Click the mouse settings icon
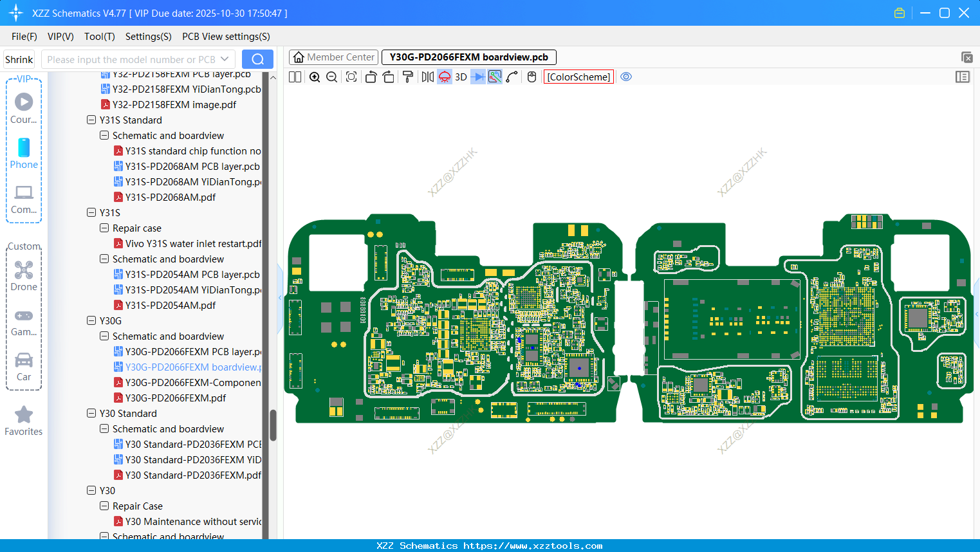This screenshot has width=980, height=552. pos(532,77)
